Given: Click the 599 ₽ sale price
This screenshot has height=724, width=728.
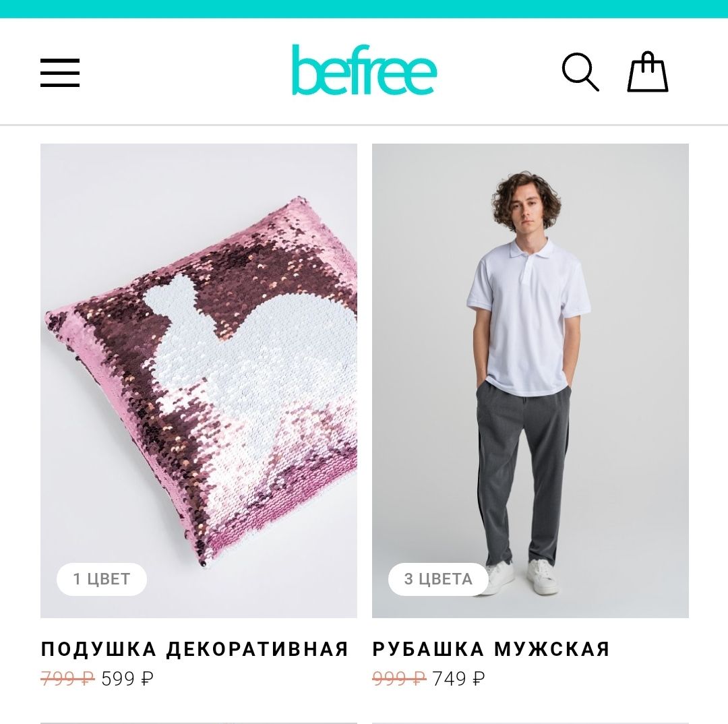Looking at the screenshot, I should [x=127, y=679].
